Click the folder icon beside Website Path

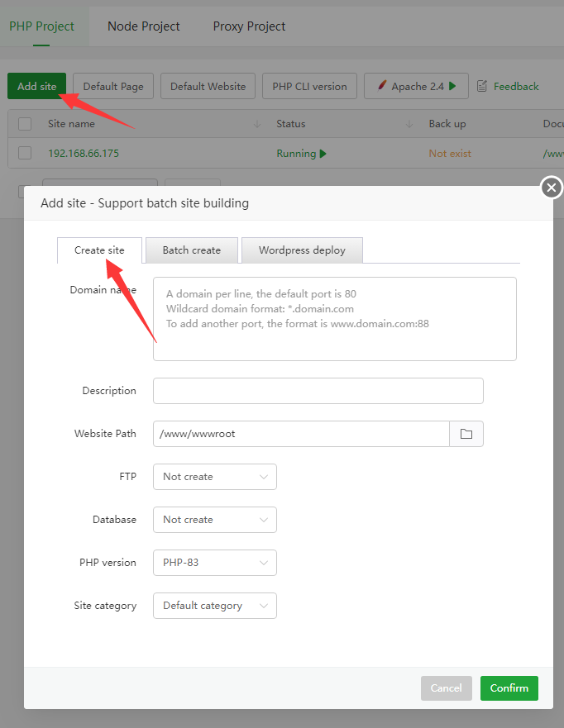(466, 434)
